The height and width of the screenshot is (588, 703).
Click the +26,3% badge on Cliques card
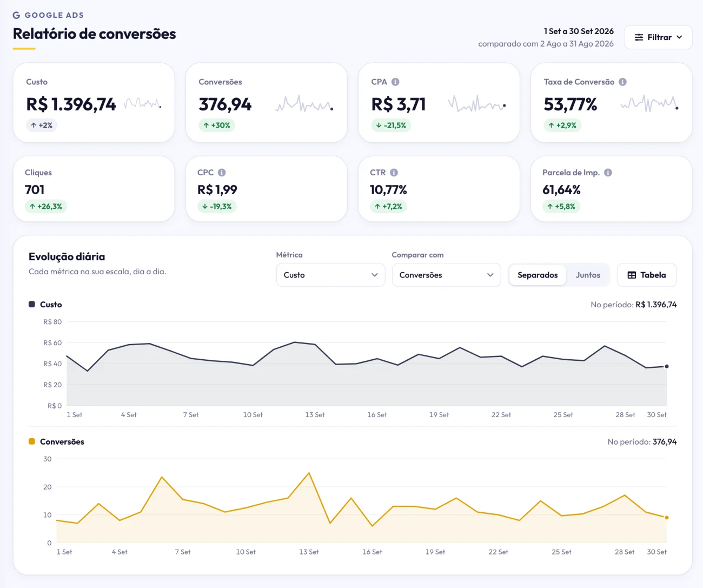click(46, 206)
